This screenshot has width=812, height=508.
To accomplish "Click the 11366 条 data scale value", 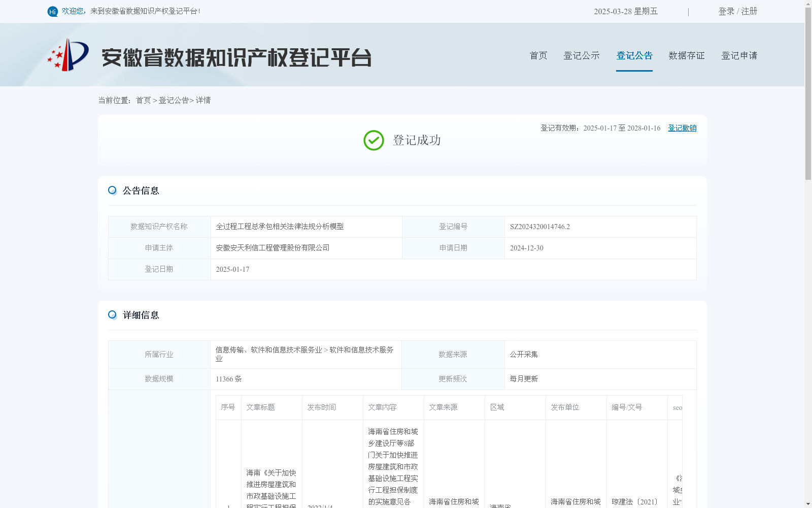I will tap(229, 379).
